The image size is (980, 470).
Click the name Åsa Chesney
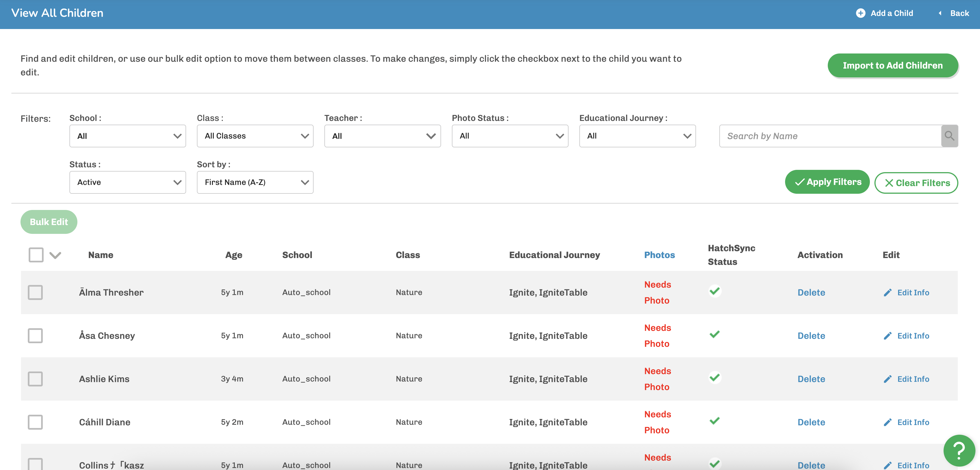pos(107,336)
